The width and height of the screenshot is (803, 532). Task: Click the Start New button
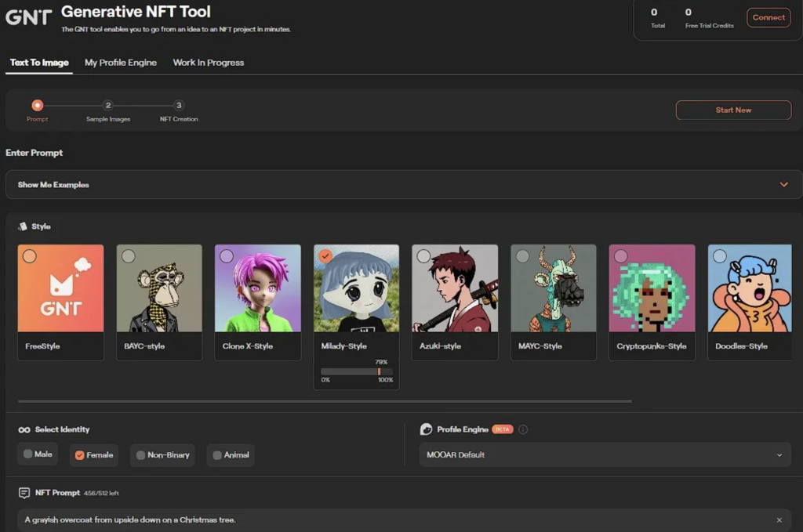[733, 110]
